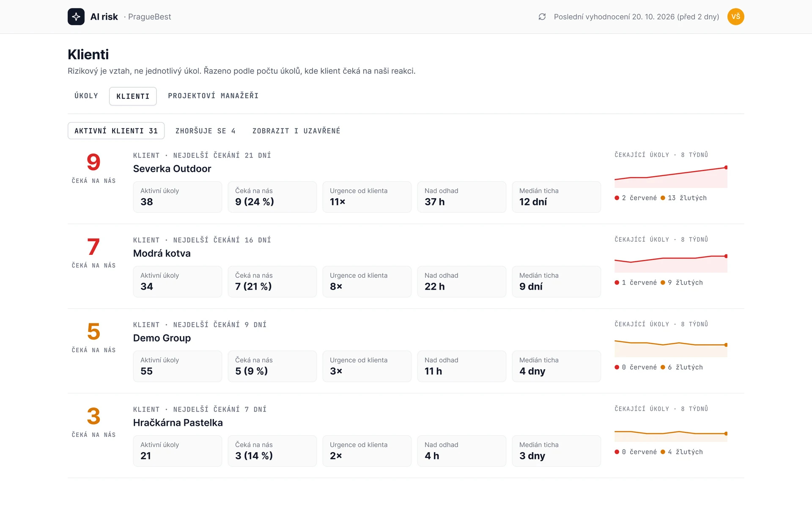Open the Severka Outdoor client
812x508 pixels.
[x=172, y=168]
